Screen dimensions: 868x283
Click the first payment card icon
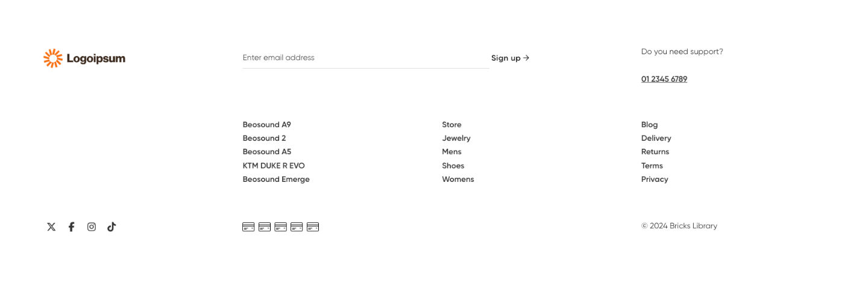(x=248, y=227)
